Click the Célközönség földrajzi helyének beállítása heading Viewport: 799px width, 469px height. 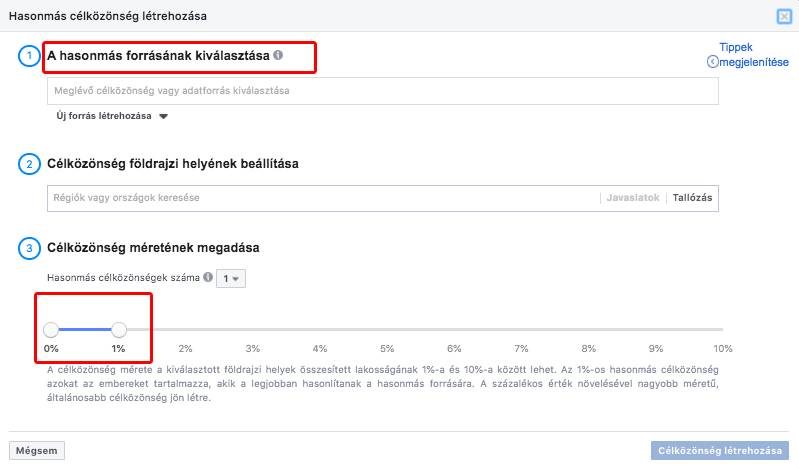(x=173, y=164)
